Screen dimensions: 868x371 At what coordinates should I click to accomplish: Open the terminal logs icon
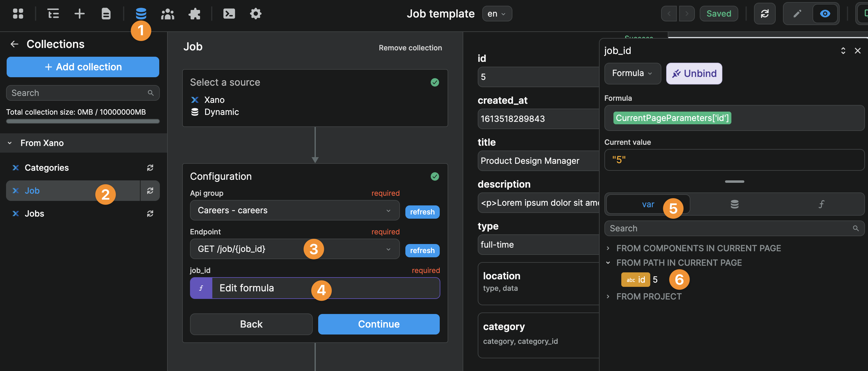click(x=229, y=14)
